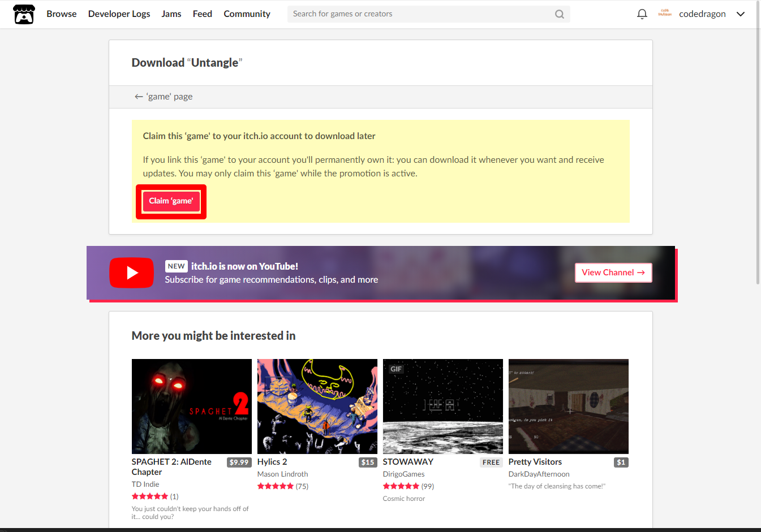Click the Hylics 2 game thumbnail
The width and height of the screenshot is (761, 532).
coord(317,406)
